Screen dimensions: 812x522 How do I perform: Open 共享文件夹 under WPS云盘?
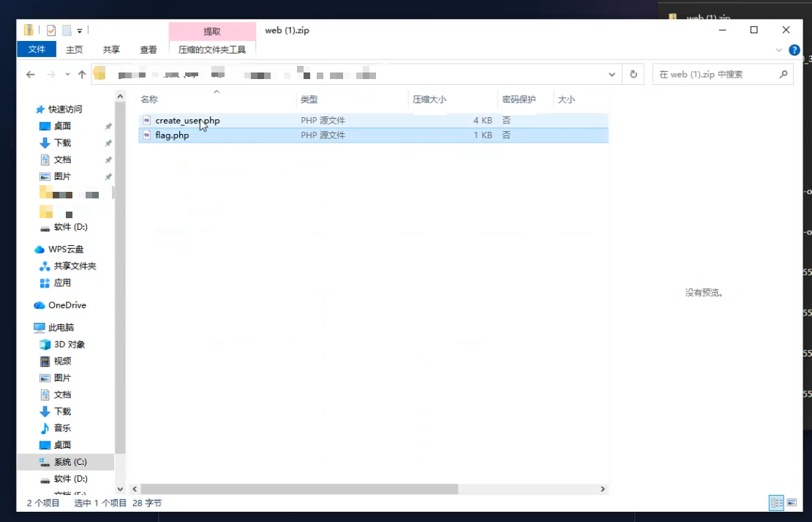point(75,266)
